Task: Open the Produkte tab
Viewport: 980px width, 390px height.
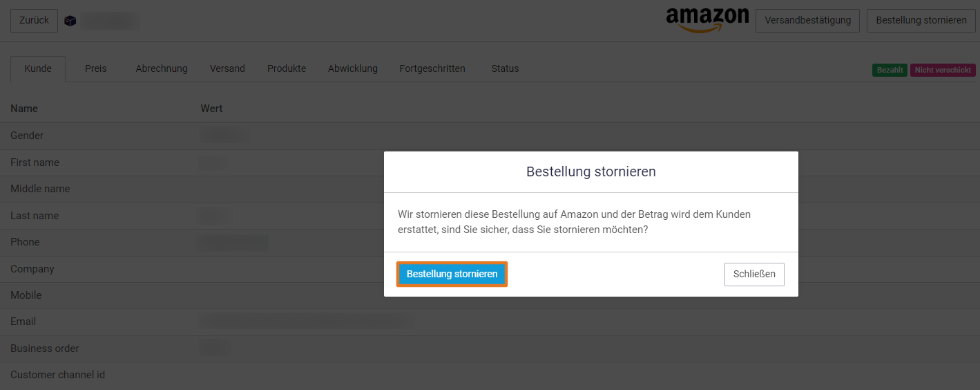Action: tap(287, 69)
